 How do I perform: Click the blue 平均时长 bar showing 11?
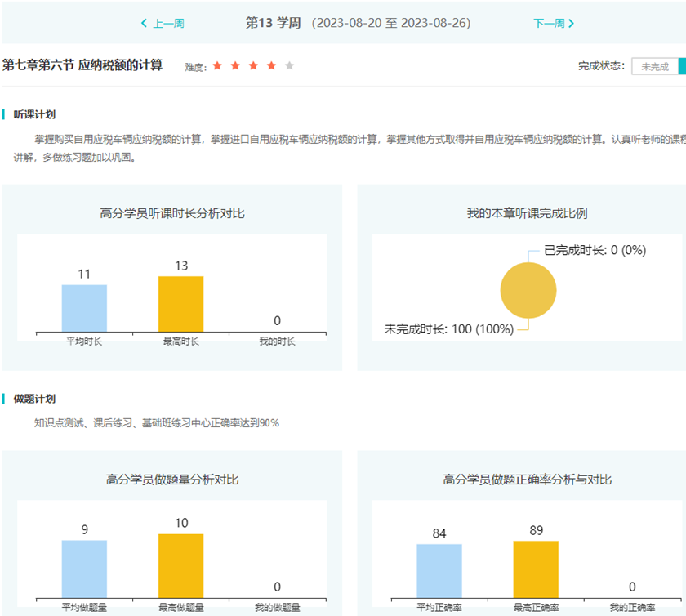84,308
